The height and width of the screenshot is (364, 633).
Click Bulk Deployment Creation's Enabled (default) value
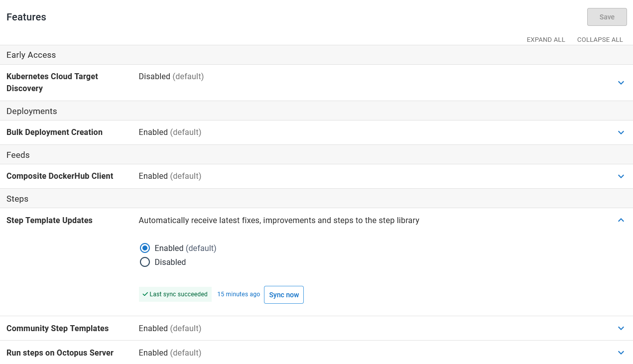tap(170, 132)
